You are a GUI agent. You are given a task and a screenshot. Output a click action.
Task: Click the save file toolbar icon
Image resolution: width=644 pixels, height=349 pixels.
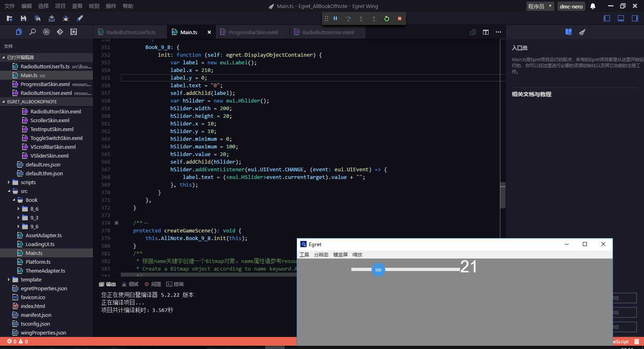pyautogui.click(x=23, y=18)
